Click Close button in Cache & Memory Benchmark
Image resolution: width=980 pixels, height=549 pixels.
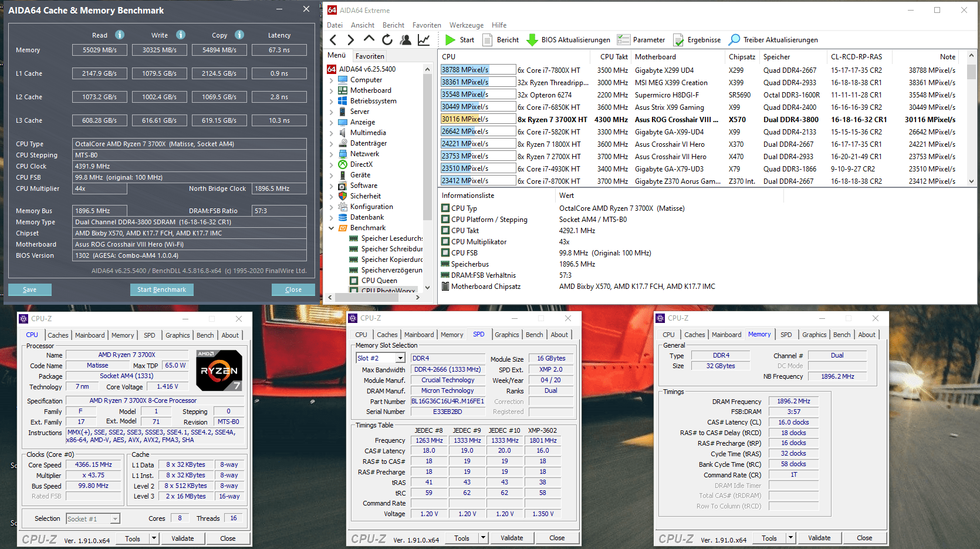(x=293, y=289)
